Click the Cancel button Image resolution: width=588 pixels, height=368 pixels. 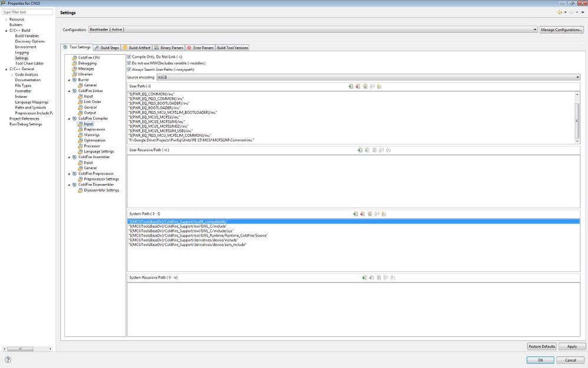pyautogui.click(x=570, y=360)
